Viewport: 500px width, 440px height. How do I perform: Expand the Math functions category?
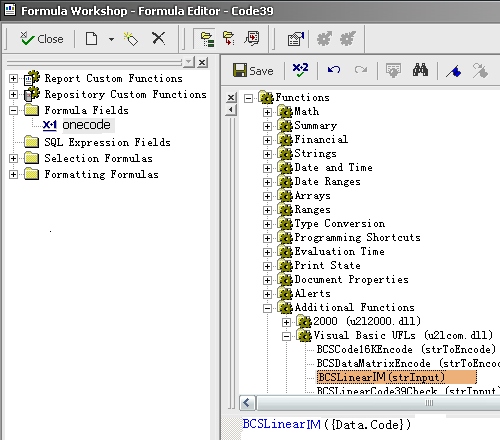coord(267,112)
